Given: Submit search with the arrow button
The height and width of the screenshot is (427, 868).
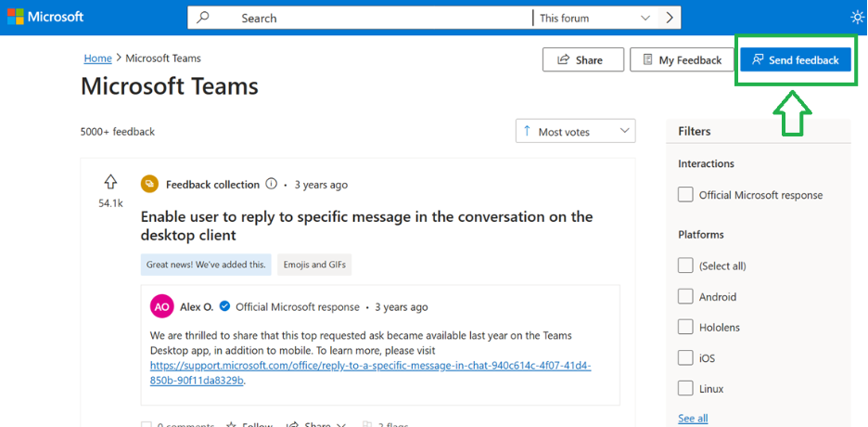Looking at the screenshot, I should click(670, 18).
